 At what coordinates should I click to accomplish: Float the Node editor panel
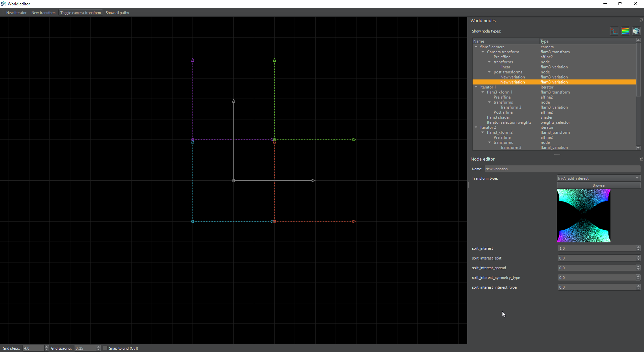click(641, 159)
